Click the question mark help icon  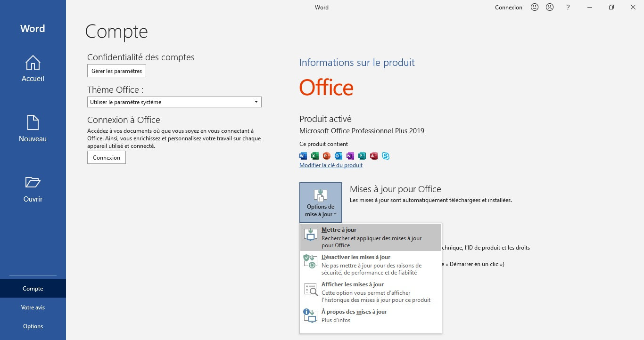point(568,8)
